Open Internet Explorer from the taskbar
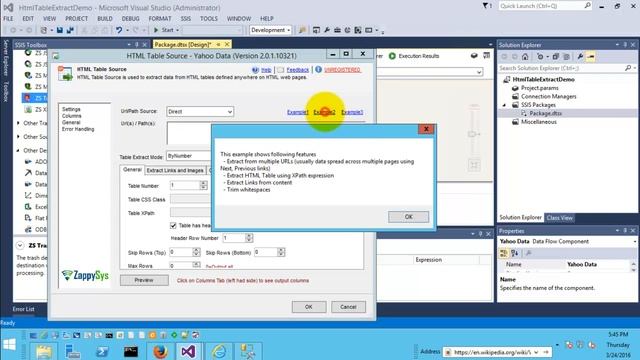 pos(219,351)
